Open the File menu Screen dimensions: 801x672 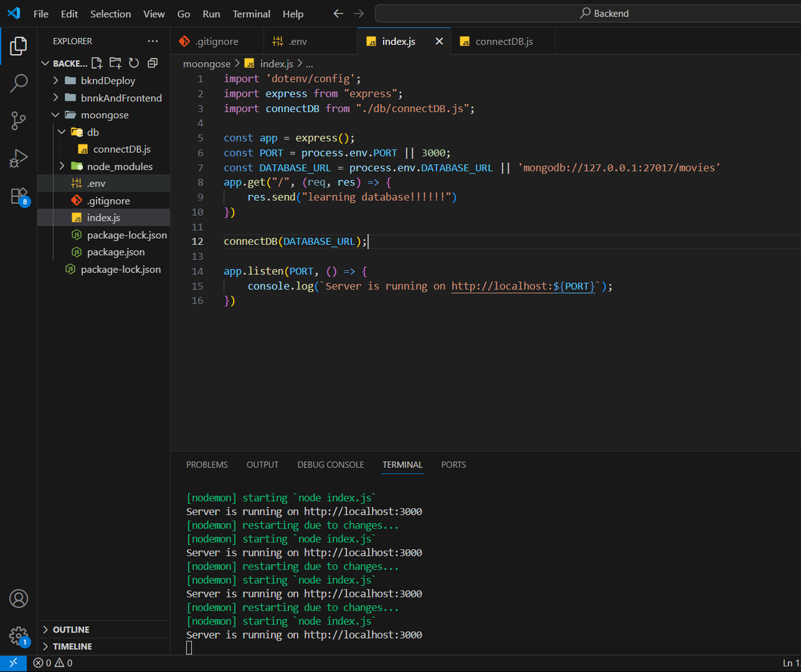tap(41, 13)
